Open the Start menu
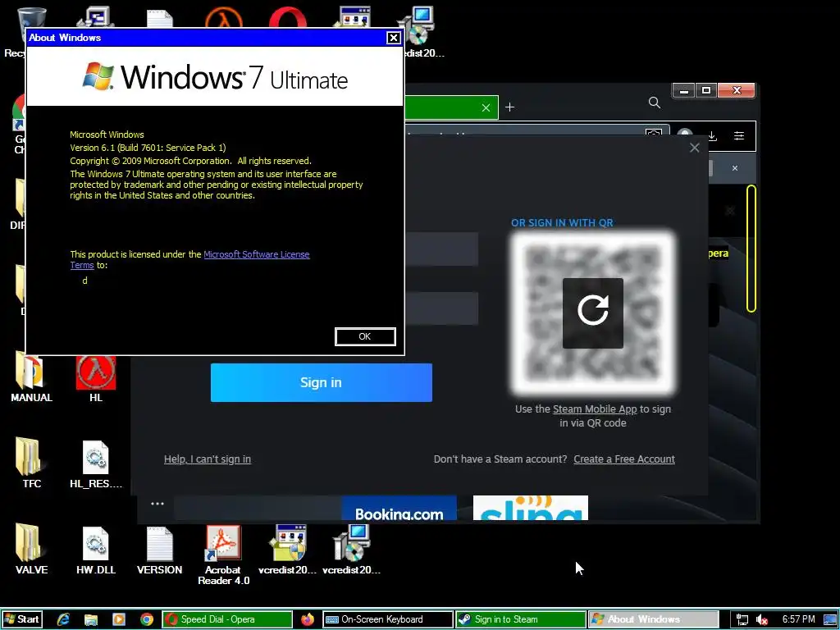Viewport: 840px width, 630px height. point(21,619)
